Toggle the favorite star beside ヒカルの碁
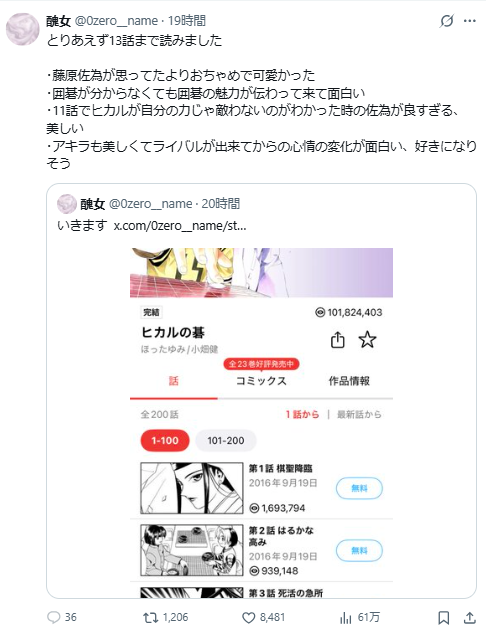486x633 pixels. pyautogui.click(x=367, y=340)
